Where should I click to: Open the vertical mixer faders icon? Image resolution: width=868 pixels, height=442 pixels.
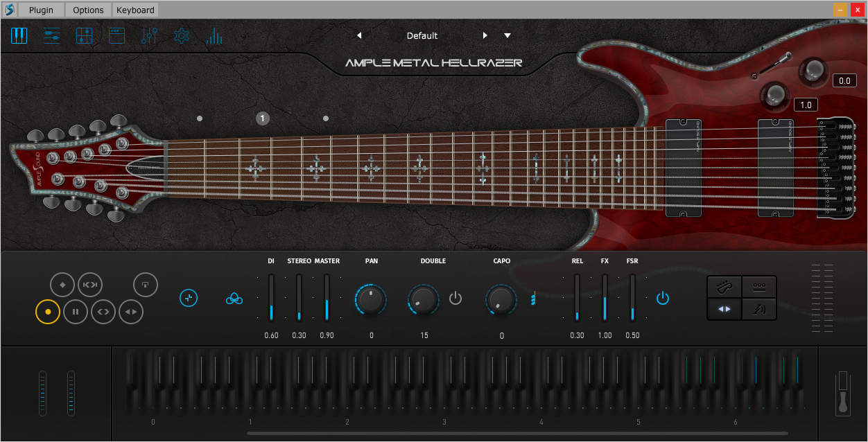coord(149,35)
